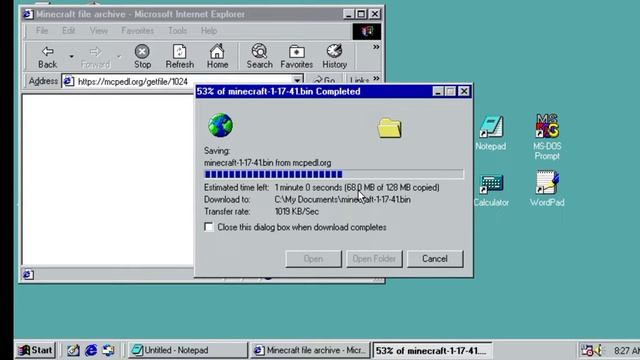Click into the address URL field
Image resolution: width=640 pixels, height=360 pixels.
(x=184, y=81)
